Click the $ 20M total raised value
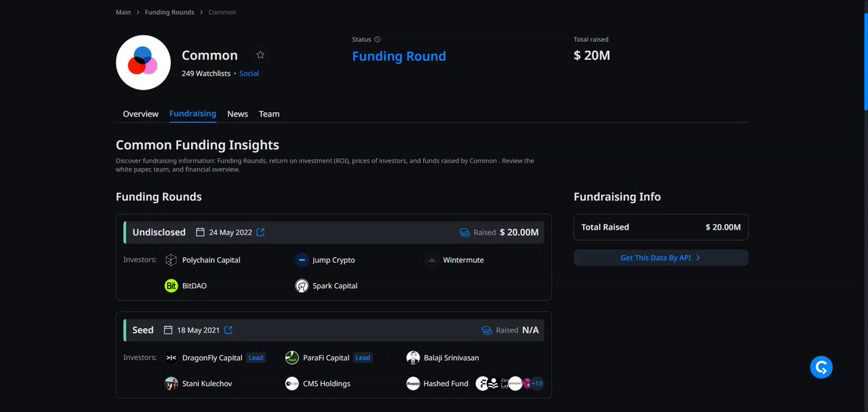 click(592, 56)
